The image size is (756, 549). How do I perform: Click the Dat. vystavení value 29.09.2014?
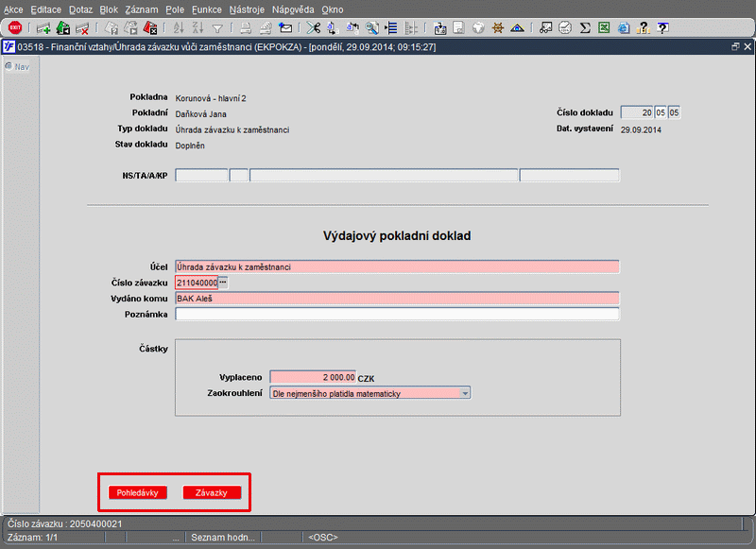coord(641,130)
